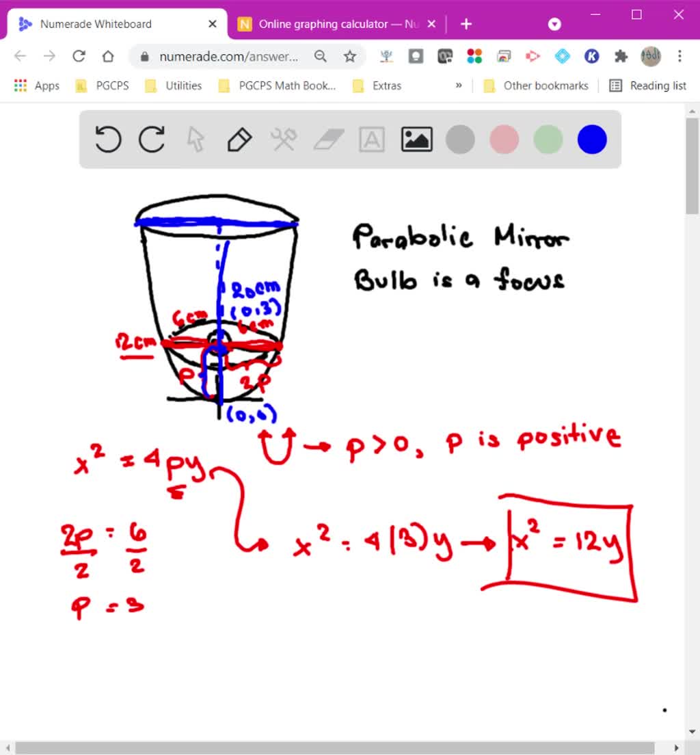Close the Numerade Whiteboard tab
Image resolution: width=700 pixels, height=755 pixels.
[x=213, y=24]
